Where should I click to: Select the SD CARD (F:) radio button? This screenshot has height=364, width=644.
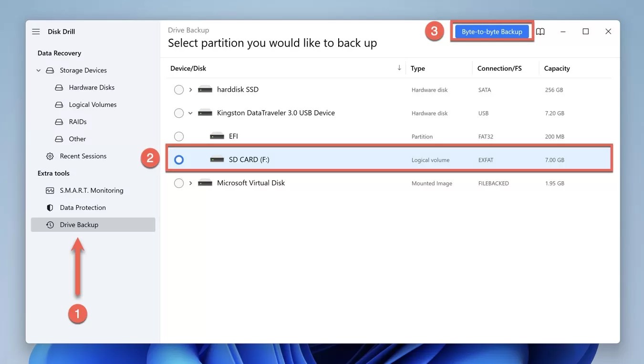pyautogui.click(x=179, y=160)
